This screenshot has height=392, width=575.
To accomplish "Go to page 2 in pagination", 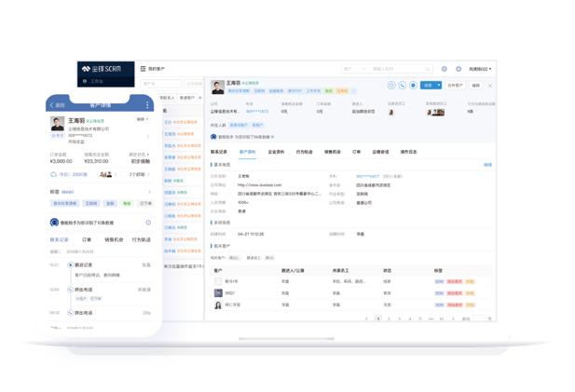I will point(389,318).
